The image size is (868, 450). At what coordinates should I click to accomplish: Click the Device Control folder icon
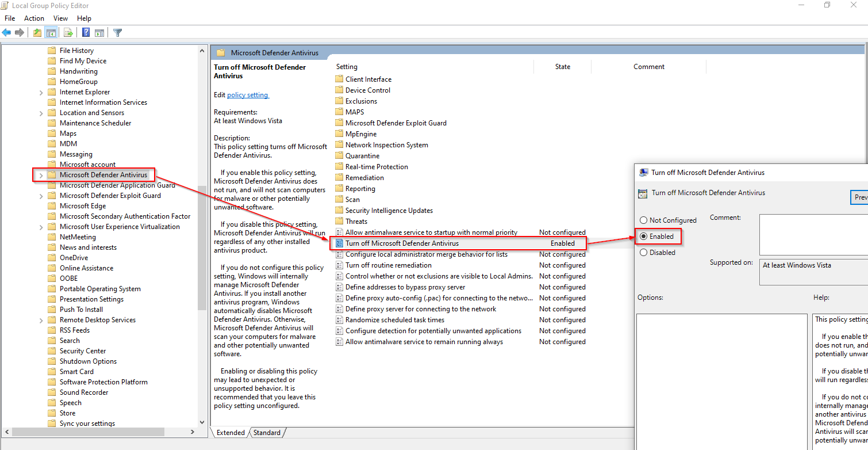(339, 90)
